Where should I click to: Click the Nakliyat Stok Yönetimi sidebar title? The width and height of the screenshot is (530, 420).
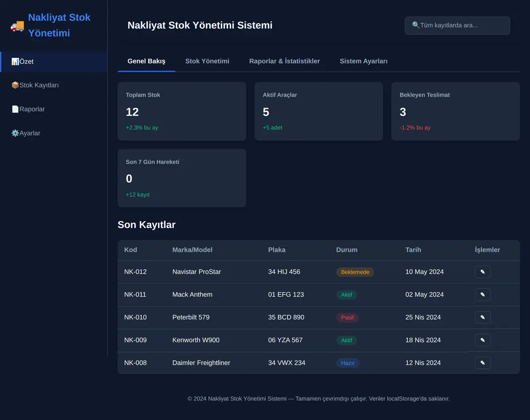pyautogui.click(x=59, y=25)
